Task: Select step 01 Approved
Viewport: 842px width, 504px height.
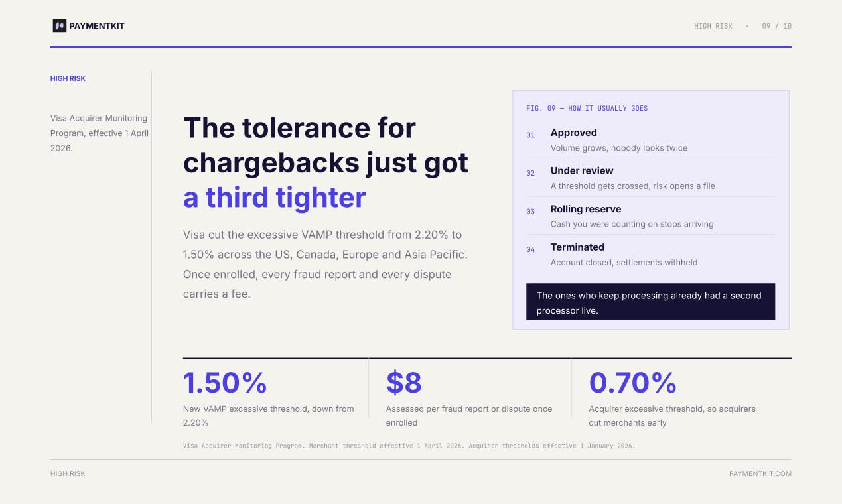Action: 650,139
